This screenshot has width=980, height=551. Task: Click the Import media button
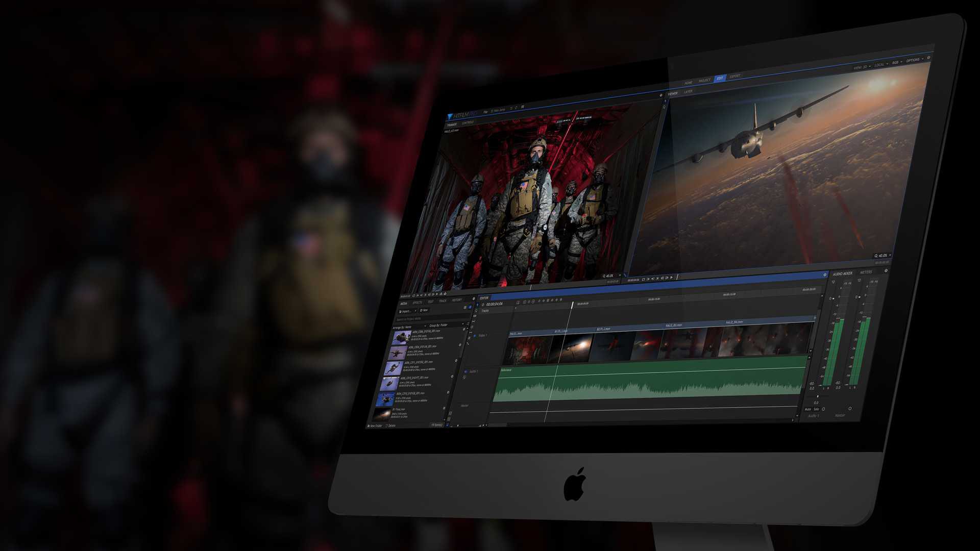click(406, 311)
